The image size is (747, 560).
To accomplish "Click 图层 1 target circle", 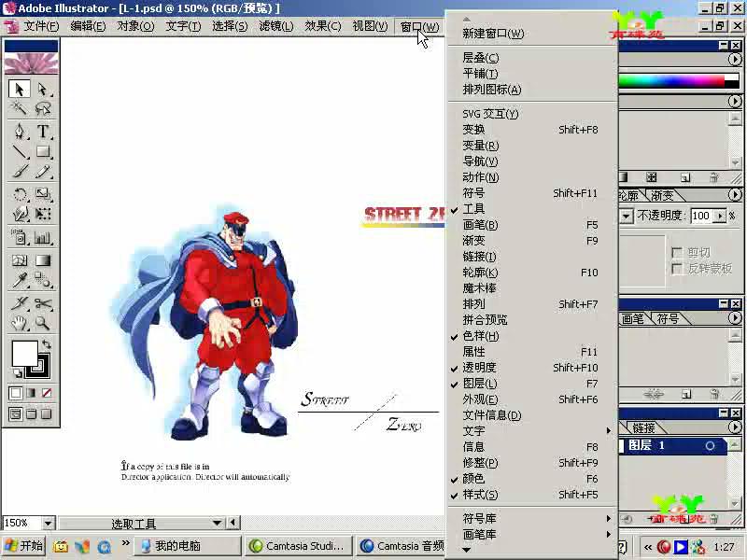I will pyautogui.click(x=710, y=446).
